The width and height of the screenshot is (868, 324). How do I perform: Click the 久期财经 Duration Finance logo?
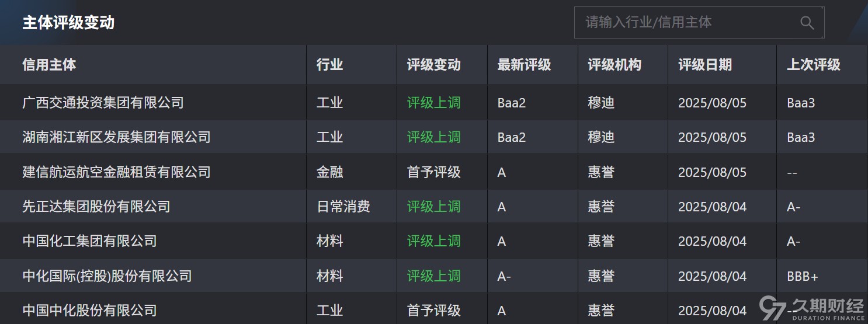point(812,309)
